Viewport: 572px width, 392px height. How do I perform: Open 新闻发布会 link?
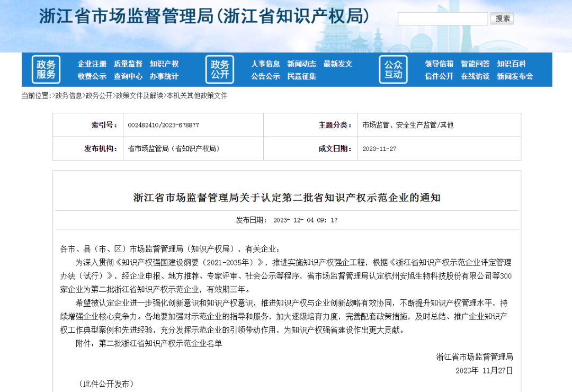[515, 76]
